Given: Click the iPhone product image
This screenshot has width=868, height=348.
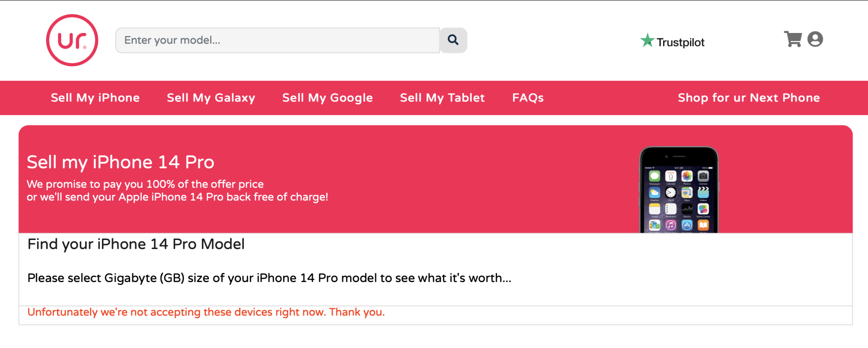Looking at the screenshot, I should 679,191.
